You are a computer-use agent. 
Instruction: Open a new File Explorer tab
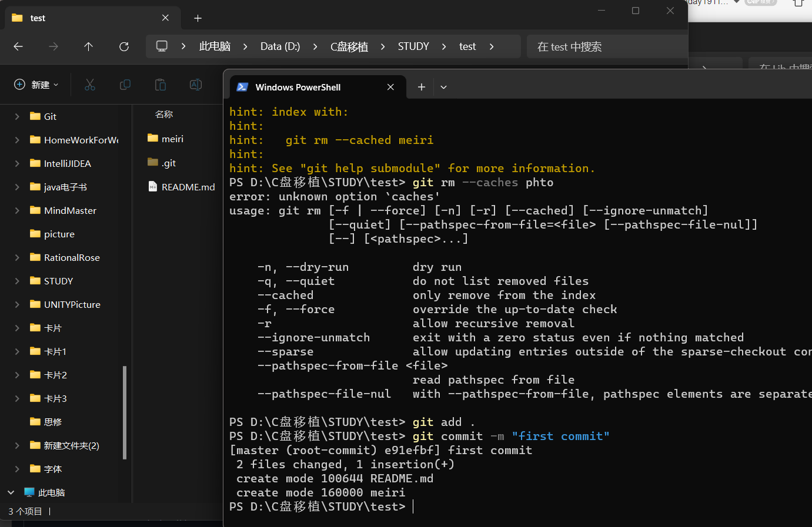click(x=198, y=18)
